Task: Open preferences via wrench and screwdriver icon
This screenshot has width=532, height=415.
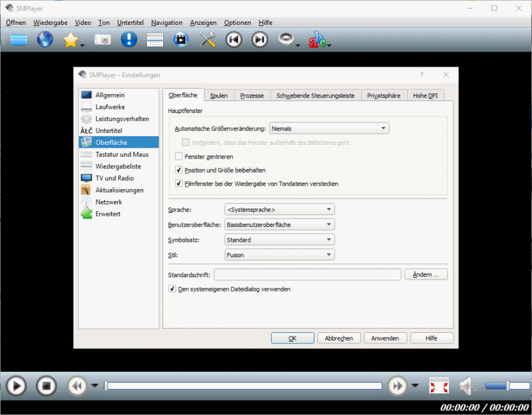Action: (207, 40)
